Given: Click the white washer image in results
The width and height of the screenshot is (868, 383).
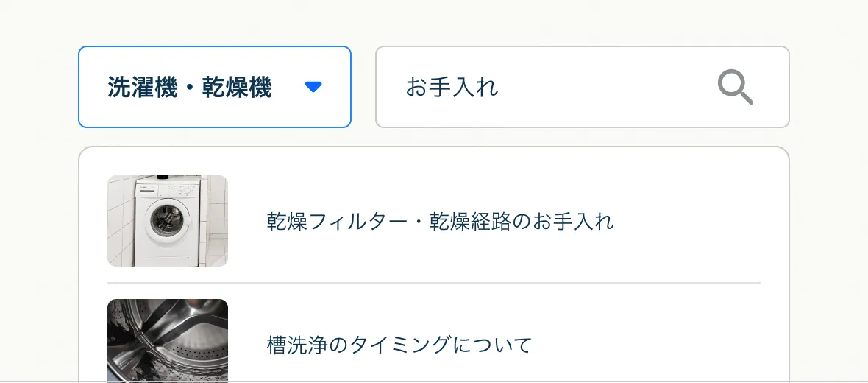Looking at the screenshot, I should pos(168,221).
